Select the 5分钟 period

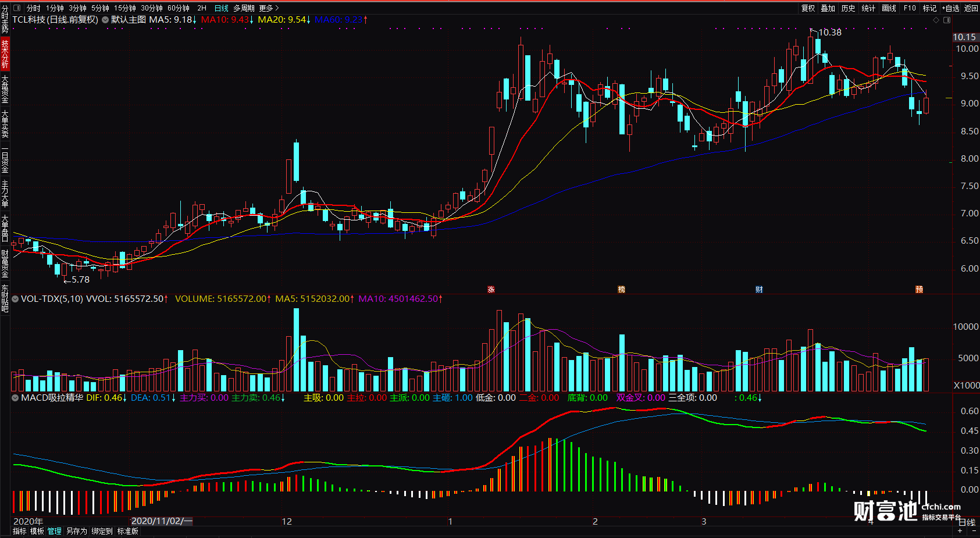pyautogui.click(x=100, y=8)
